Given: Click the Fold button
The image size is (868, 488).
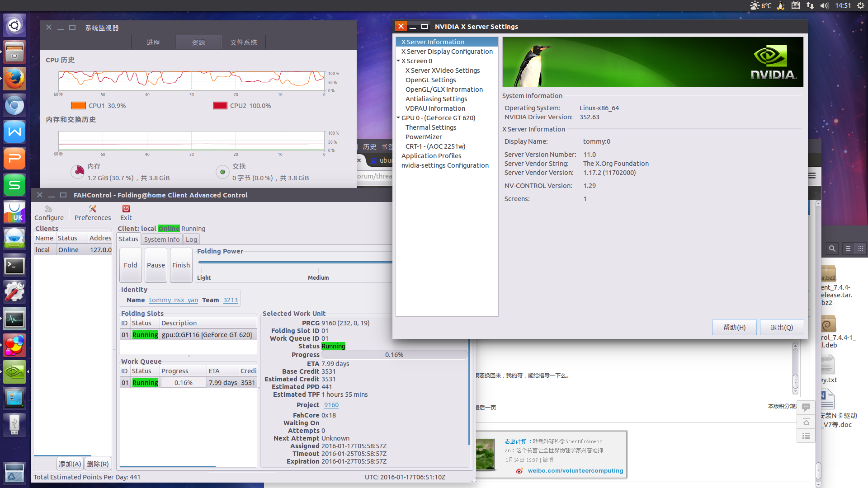Looking at the screenshot, I should tap(131, 265).
